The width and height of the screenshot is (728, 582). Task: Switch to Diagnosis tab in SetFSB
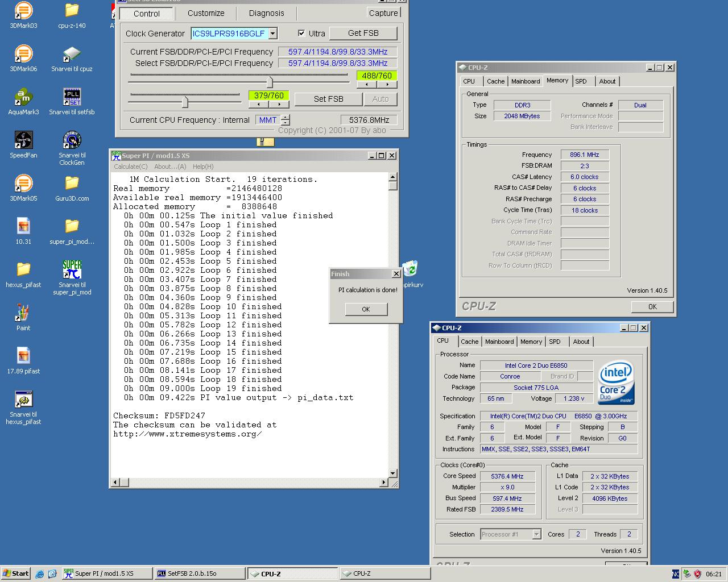pyautogui.click(x=266, y=13)
